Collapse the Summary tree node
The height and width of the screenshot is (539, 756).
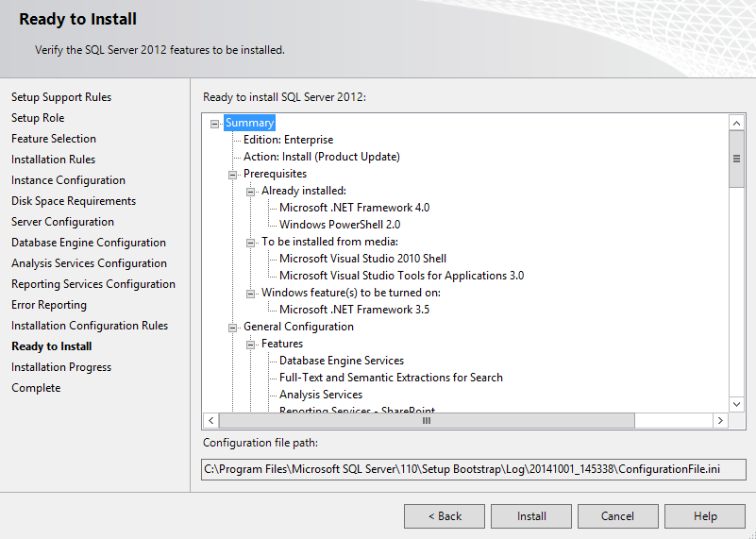pyautogui.click(x=215, y=123)
